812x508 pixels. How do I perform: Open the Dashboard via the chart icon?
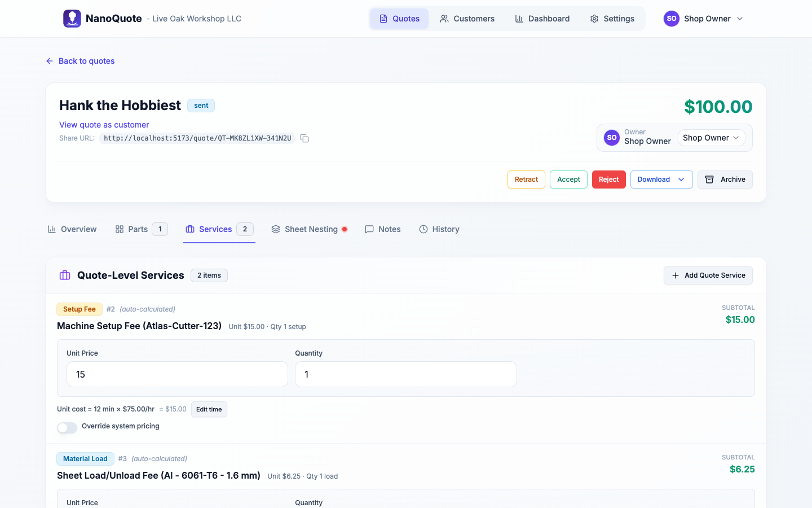[519, 18]
